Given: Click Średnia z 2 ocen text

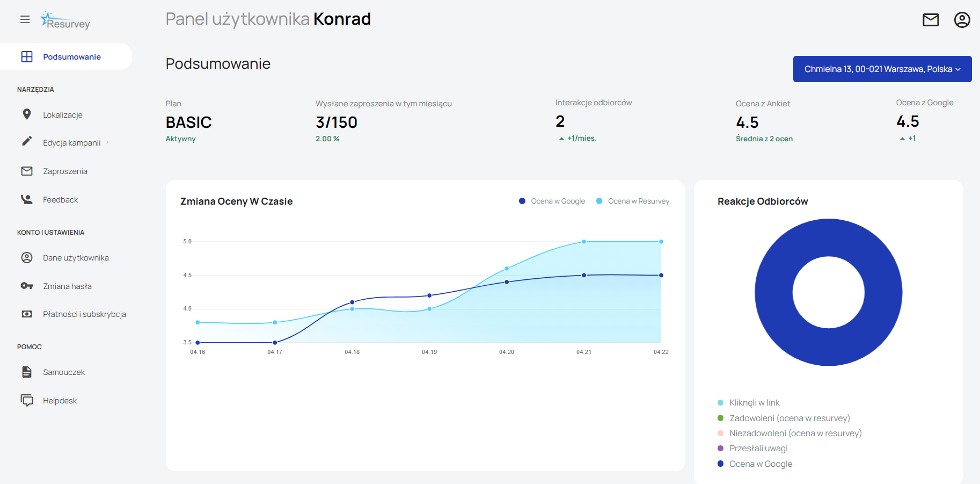Looking at the screenshot, I should pos(764,139).
